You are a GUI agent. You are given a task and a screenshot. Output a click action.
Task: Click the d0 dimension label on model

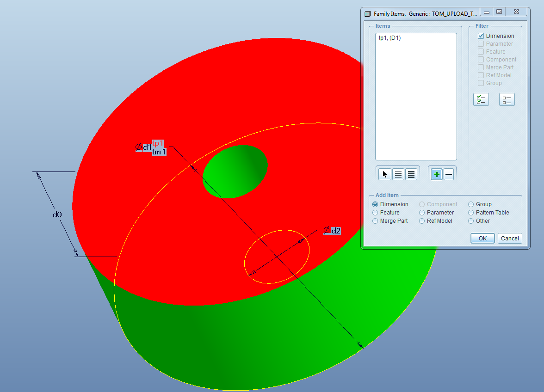coord(57,214)
